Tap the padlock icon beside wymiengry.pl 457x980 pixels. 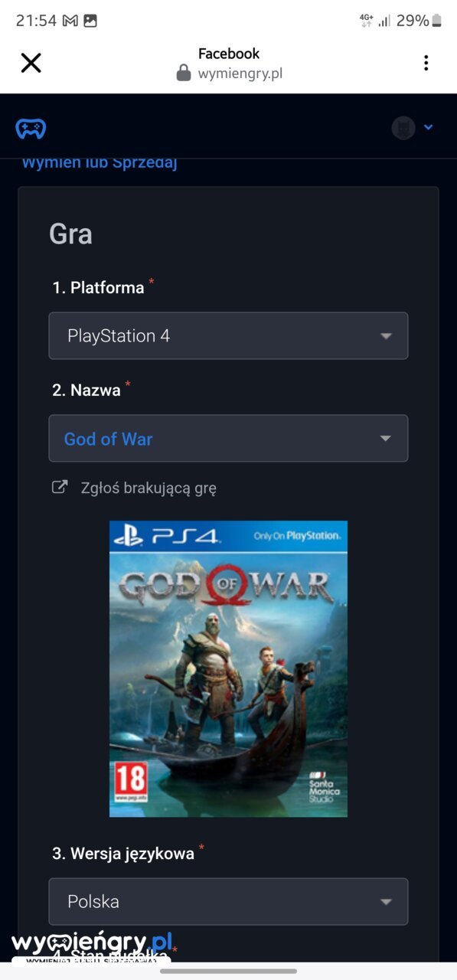[x=184, y=73]
